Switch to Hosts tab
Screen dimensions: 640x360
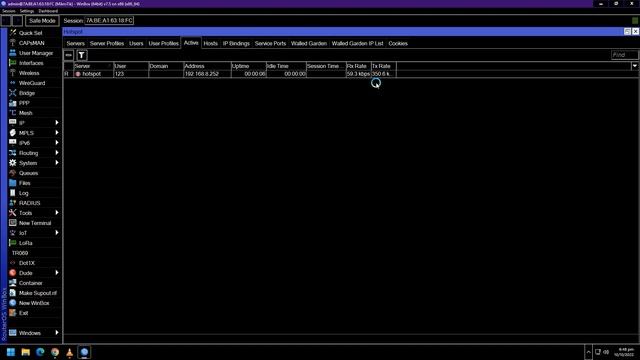click(x=211, y=43)
